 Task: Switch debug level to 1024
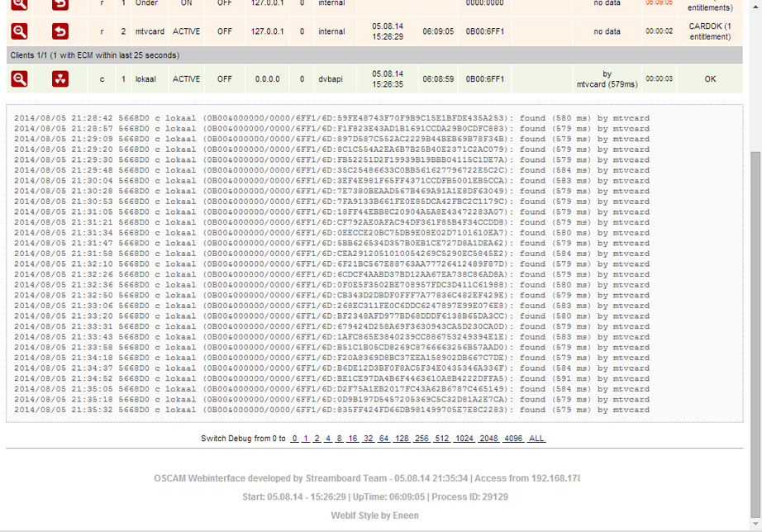464,438
